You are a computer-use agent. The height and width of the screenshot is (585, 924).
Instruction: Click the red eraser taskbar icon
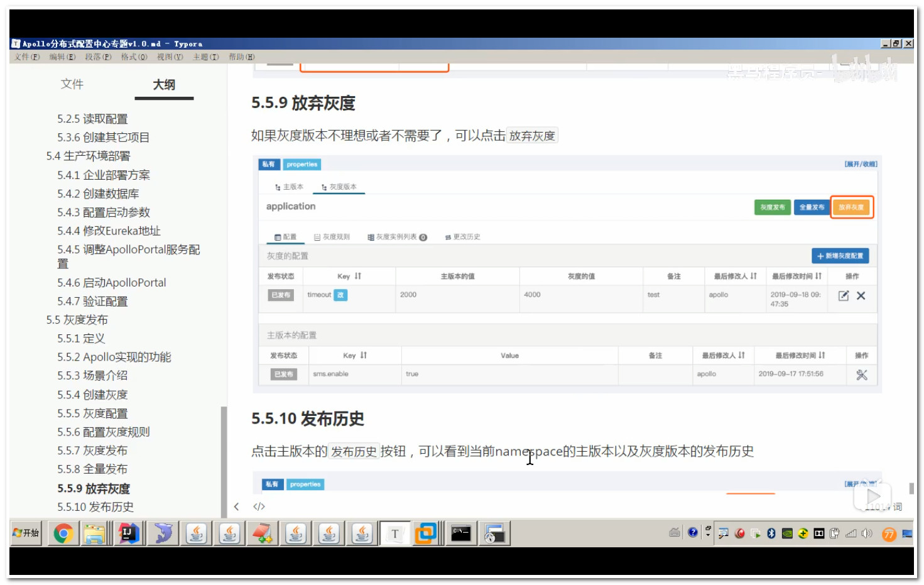[x=263, y=533]
